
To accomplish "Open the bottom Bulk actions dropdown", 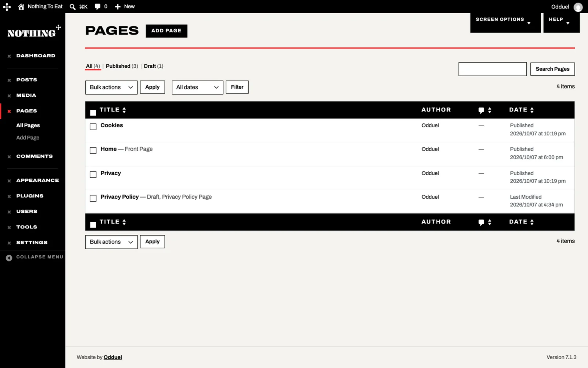I will (111, 242).
